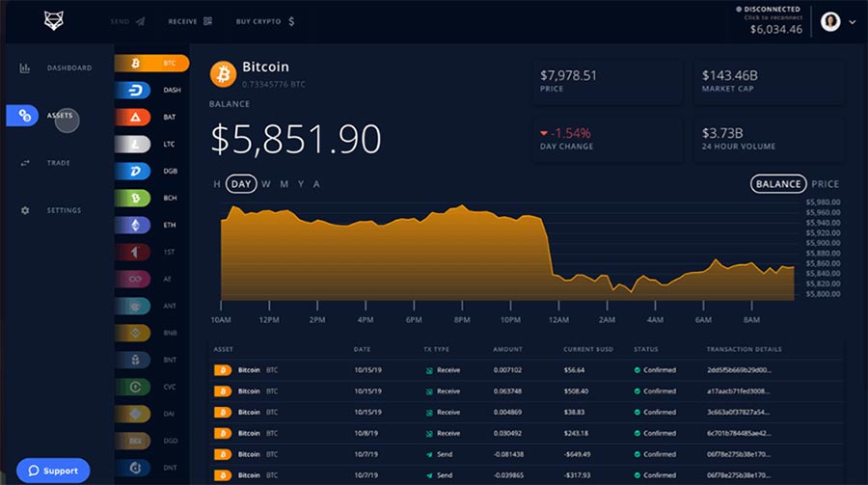This screenshot has height=485, width=868.
Task: Select the ANT asset icon
Action: pyautogui.click(x=133, y=306)
